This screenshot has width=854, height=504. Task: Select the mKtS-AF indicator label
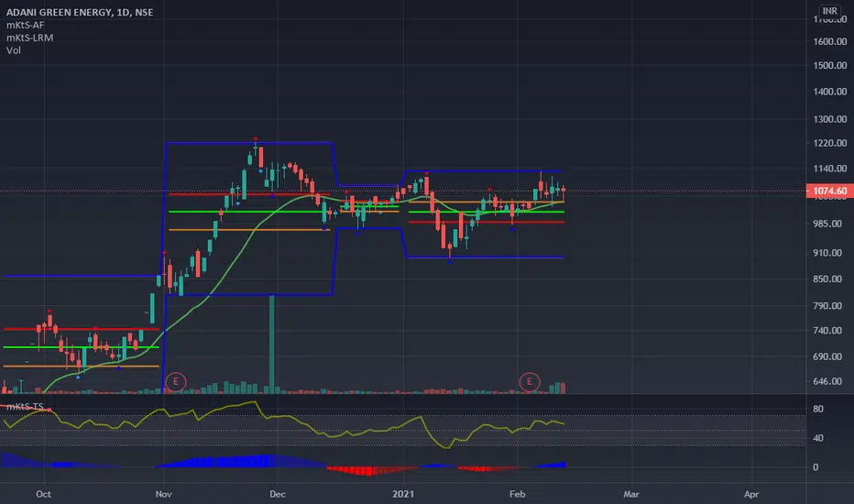(x=25, y=25)
